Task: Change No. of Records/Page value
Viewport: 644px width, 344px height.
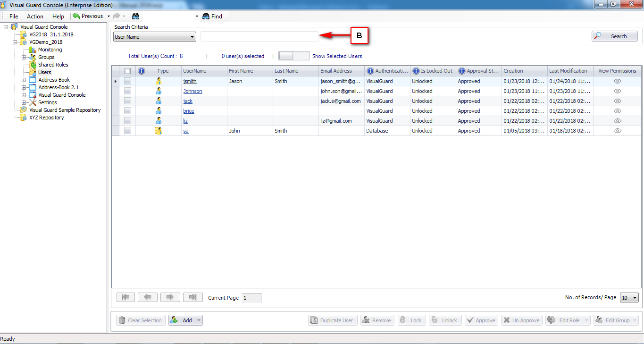Action: coord(629,297)
